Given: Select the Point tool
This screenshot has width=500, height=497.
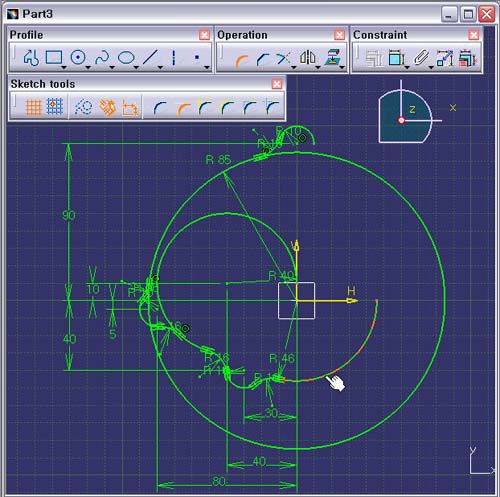Looking at the screenshot, I should (x=197, y=58).
